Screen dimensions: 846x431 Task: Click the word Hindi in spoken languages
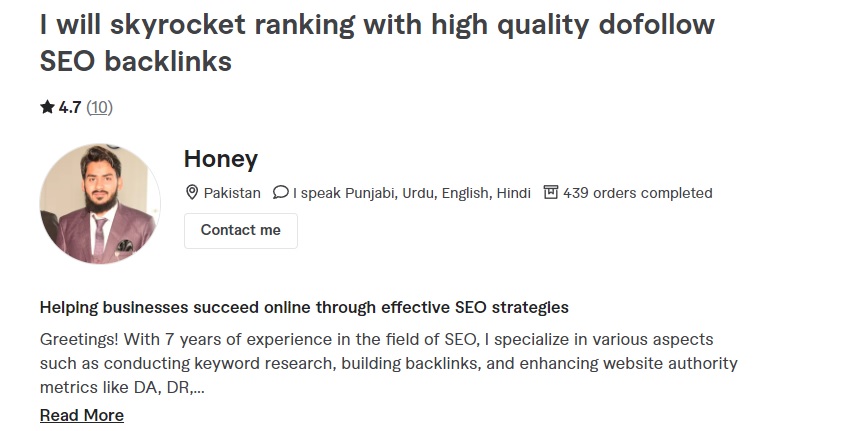514,193
